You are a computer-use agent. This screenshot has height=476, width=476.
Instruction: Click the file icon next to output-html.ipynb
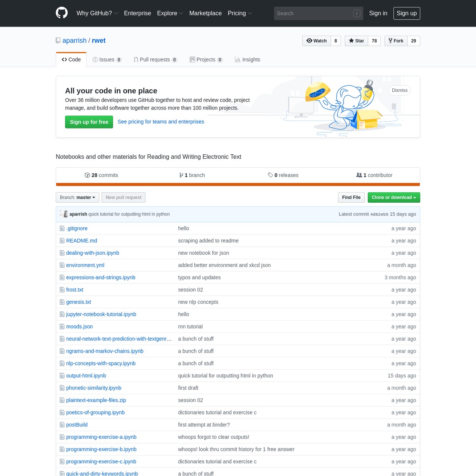pos(62,376)
